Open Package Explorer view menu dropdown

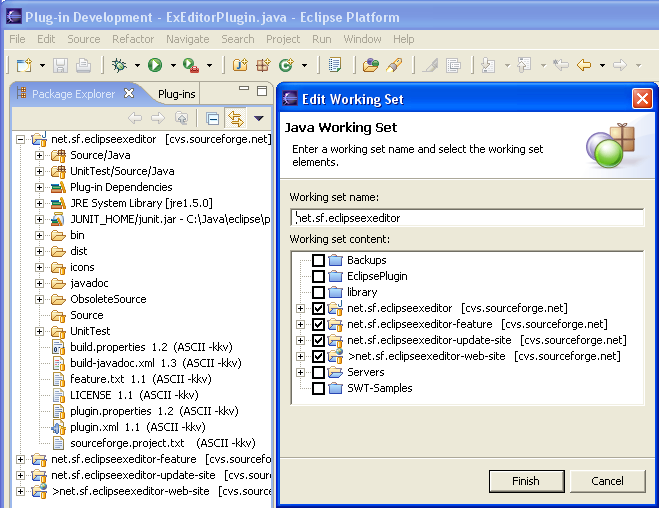click(x=259, y=118)
